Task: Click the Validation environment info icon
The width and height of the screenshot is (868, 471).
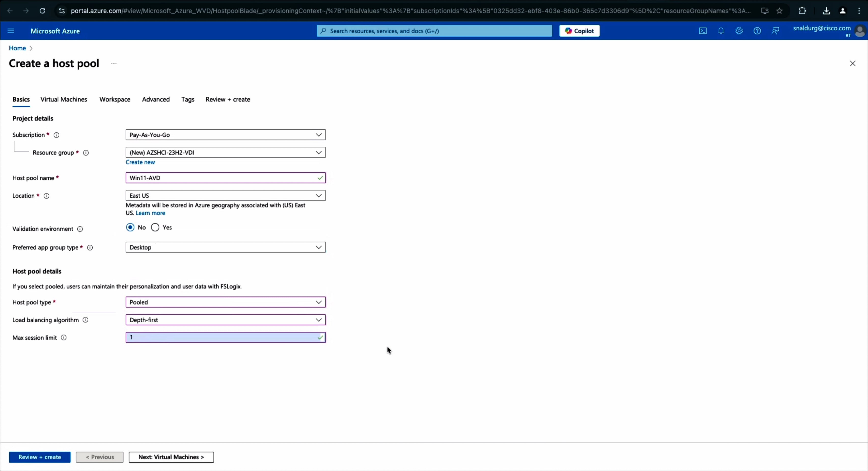Action: (80, 229)
